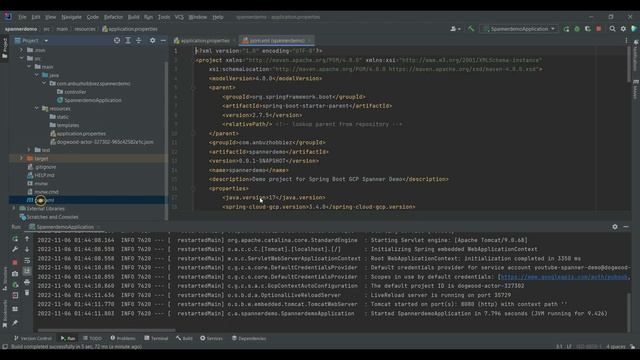Rerun SpannerdemoApplication from top toolbar
The height and width of the screenshot is (360, 640).
[566, 29]
